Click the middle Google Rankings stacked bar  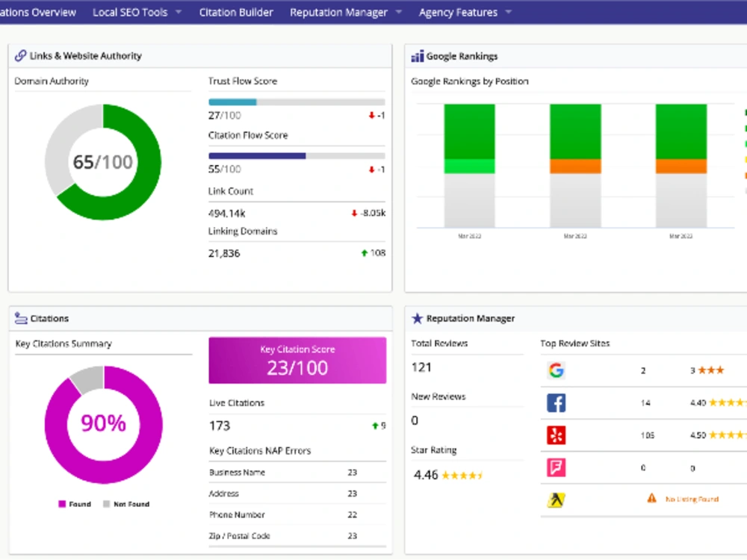[x=575, y=165]
